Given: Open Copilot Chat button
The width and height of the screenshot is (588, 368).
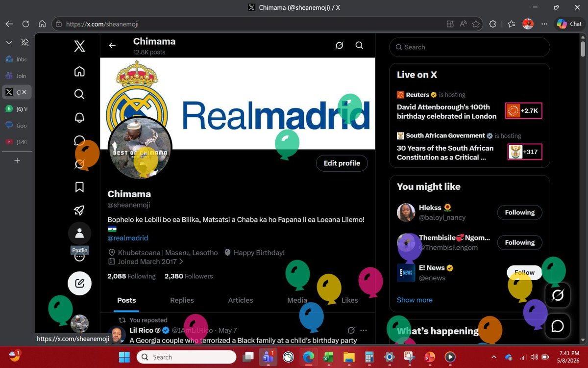Looking at the screenshot, I should [569, 24].
